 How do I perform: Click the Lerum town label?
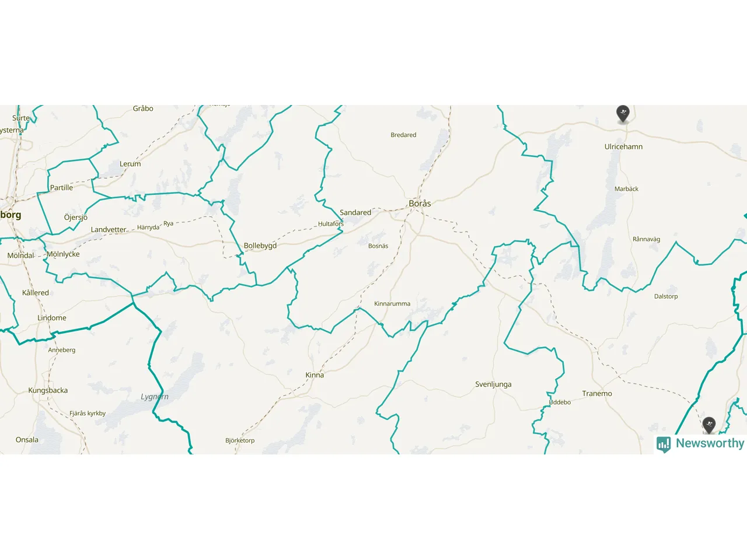pyautogui.click(x=130, y=164)
